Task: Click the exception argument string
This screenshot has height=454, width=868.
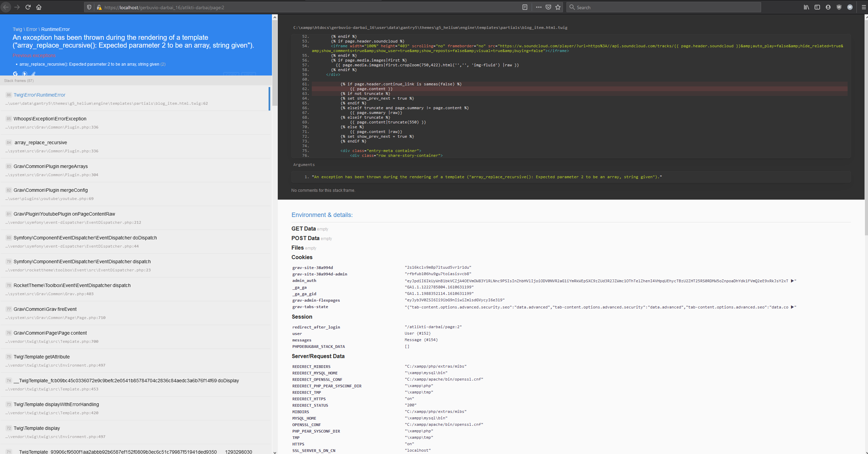Action: (487, 177)
